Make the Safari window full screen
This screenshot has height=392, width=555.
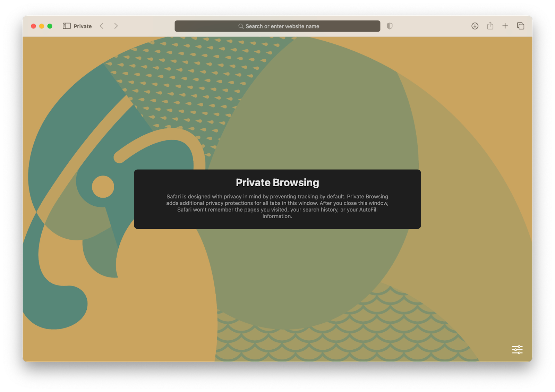pos(50,26)
